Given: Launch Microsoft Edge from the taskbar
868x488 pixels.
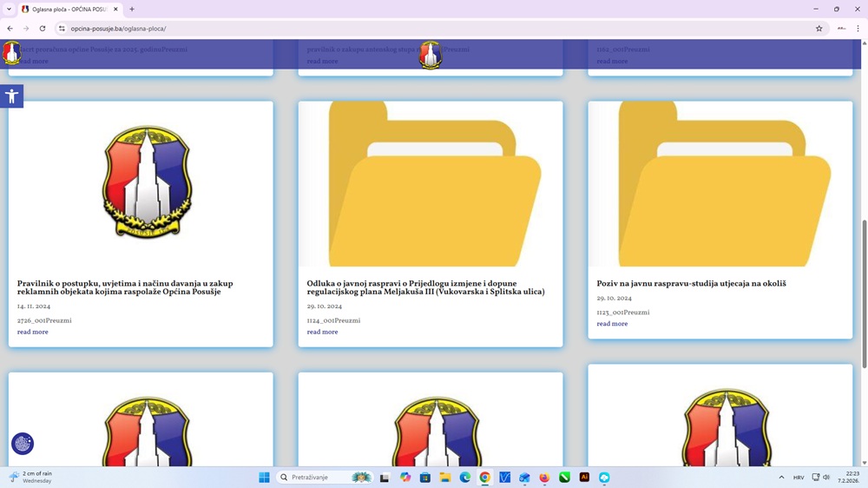Looking at the screenshot, I should [x=465, y=477].
